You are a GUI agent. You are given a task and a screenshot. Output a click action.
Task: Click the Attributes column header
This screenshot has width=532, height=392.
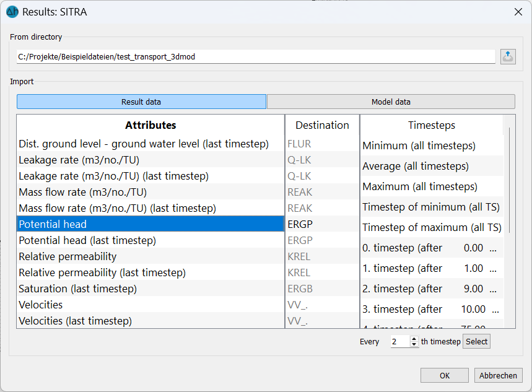coord(150,125)
